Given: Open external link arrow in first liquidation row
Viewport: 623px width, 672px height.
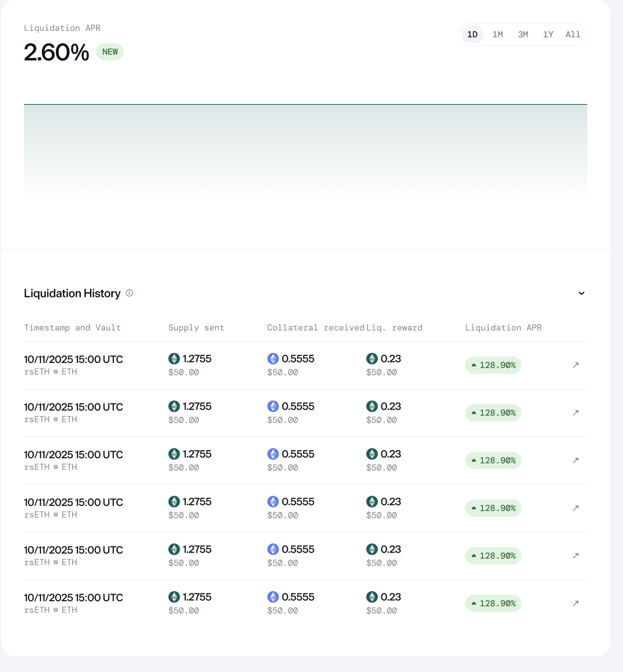Looking at the screenshot, I should coord(575,365).
